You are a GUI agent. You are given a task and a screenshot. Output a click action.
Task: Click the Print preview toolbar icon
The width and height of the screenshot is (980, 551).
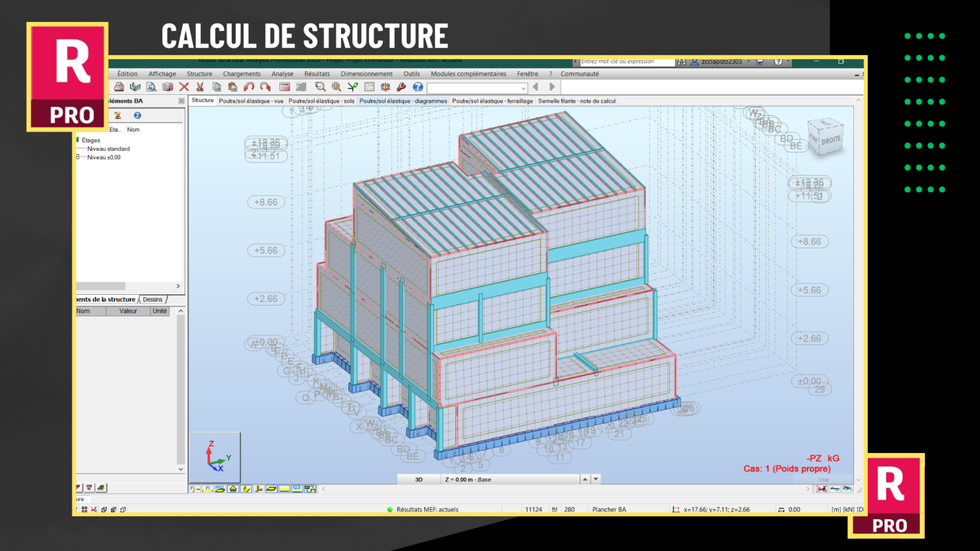(151, 87)
